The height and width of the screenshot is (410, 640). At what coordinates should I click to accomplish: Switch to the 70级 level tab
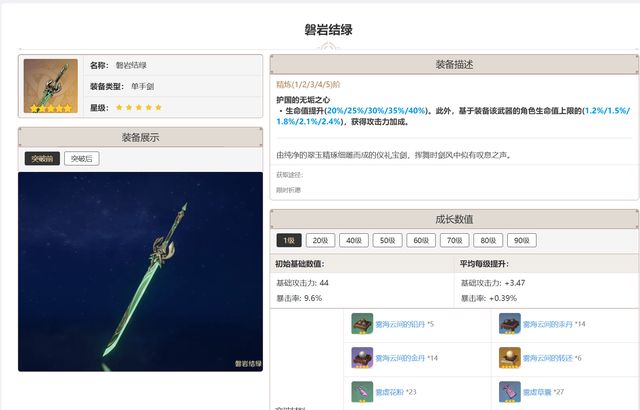click(x=454, y=240)
